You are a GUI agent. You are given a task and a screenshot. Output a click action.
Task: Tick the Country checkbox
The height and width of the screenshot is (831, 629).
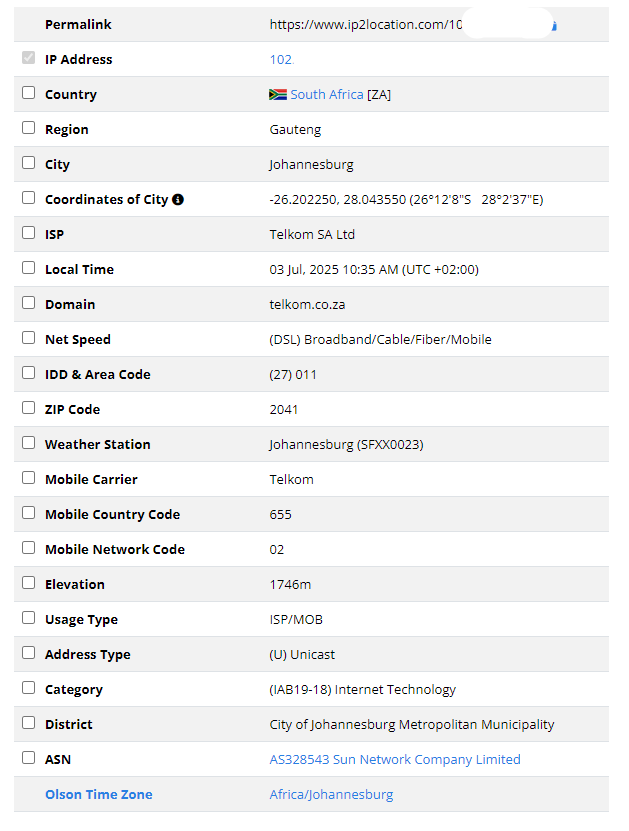(x=29, y=93)
